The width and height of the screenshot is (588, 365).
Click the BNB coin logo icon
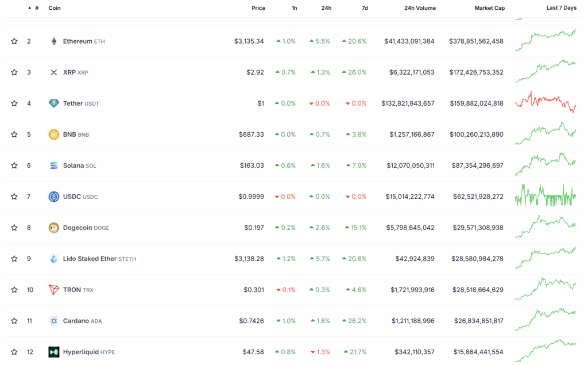click(x=53, y=135)
